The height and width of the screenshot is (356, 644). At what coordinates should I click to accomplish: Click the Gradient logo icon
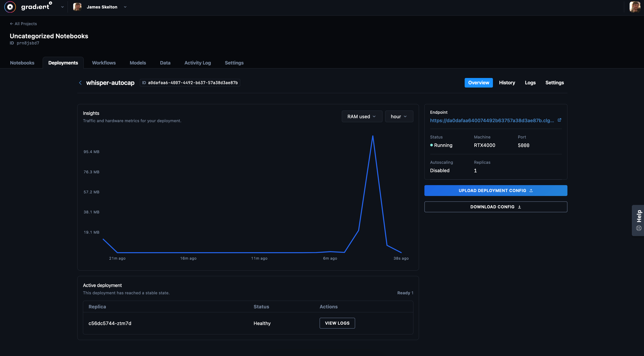coord(10,7)
